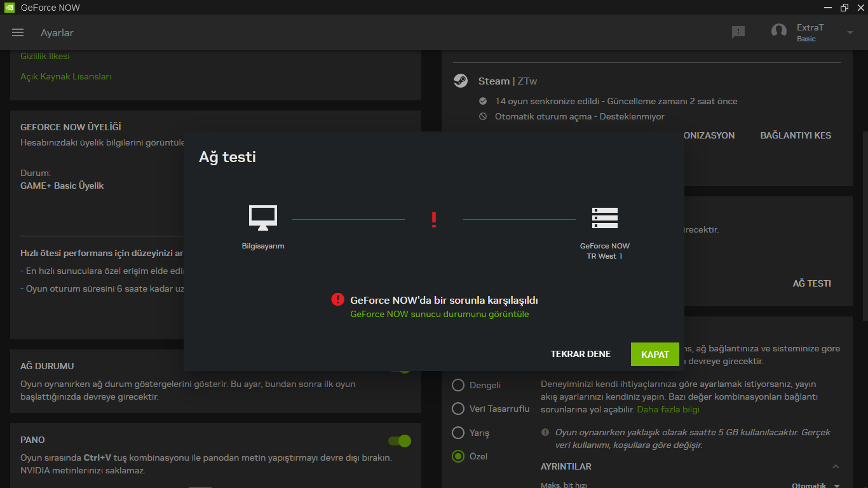Click the info icon beside data usage note
Image resolution: width=868 pixels, height=488 pixels.
[x=545, y=432]
